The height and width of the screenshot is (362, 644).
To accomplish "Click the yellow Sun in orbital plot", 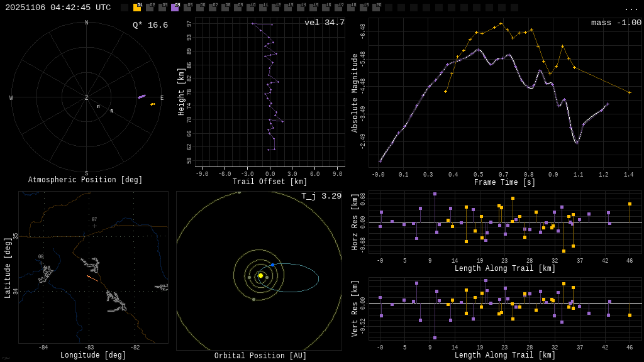I will point(260,275).
